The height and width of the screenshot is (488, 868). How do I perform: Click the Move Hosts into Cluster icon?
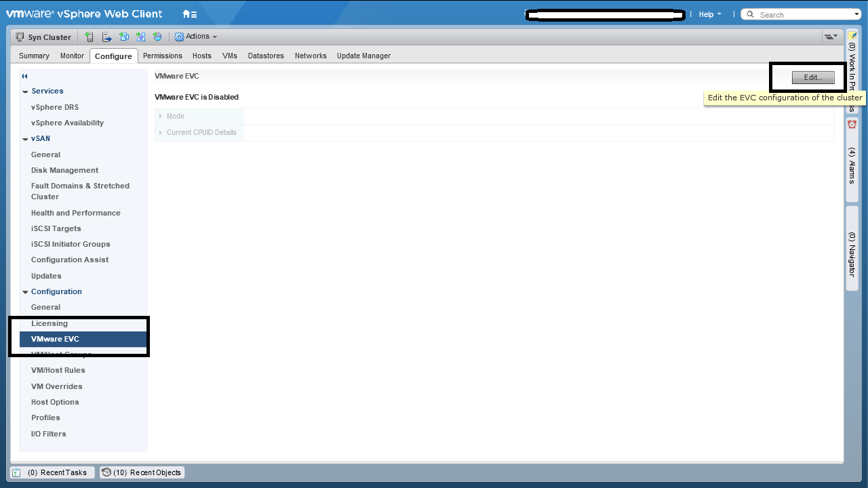pos(107,37)
